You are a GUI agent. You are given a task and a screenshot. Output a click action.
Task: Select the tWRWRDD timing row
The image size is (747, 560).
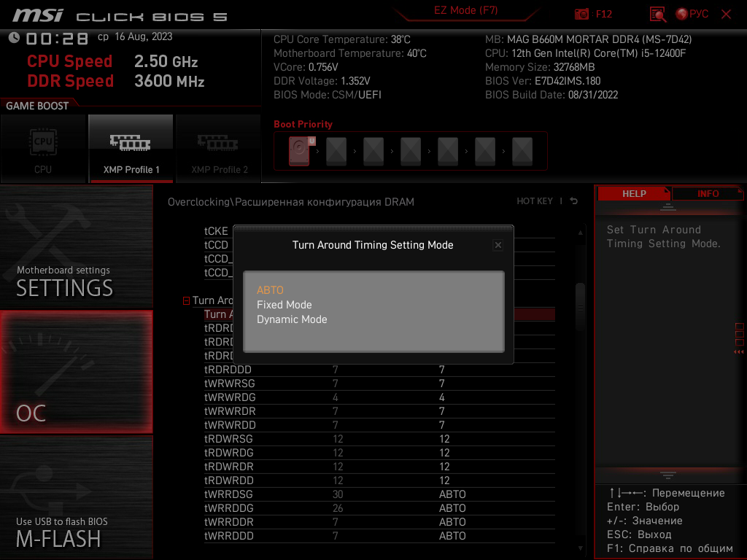pos(379,425)
